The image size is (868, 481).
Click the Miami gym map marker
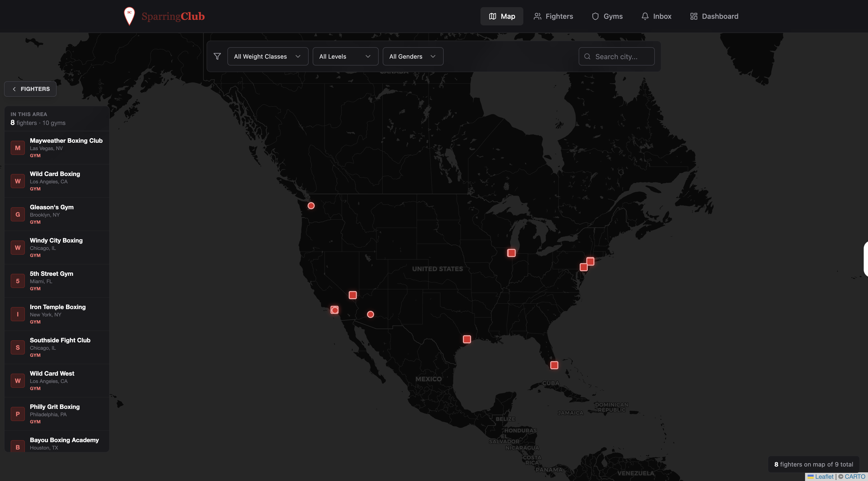point(554,365)
